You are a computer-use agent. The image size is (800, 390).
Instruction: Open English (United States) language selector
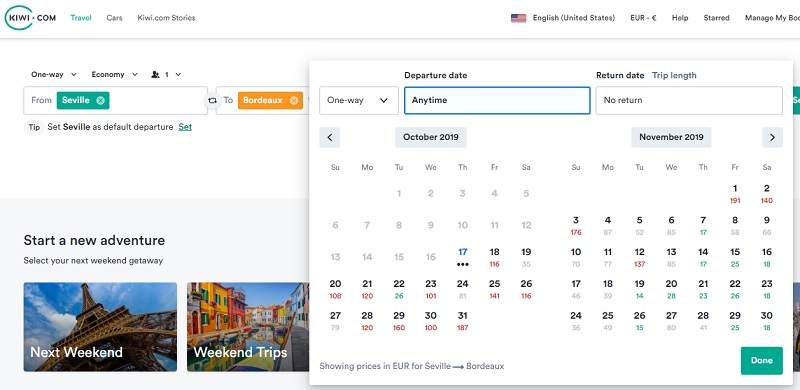573,18
